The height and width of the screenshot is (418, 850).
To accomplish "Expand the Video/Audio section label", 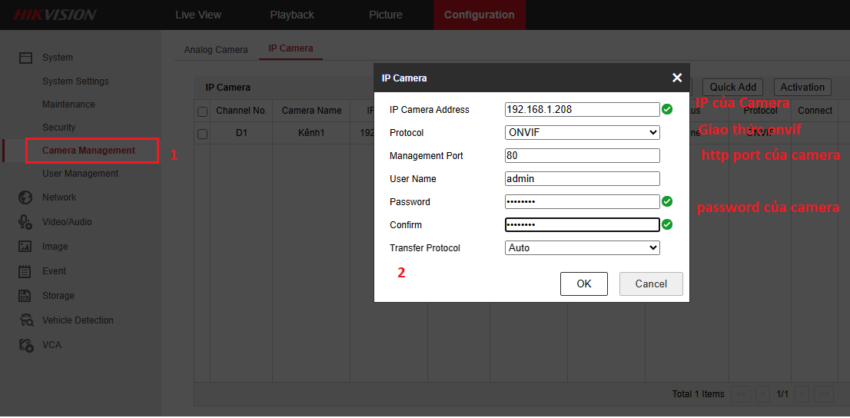I will 67,222.
